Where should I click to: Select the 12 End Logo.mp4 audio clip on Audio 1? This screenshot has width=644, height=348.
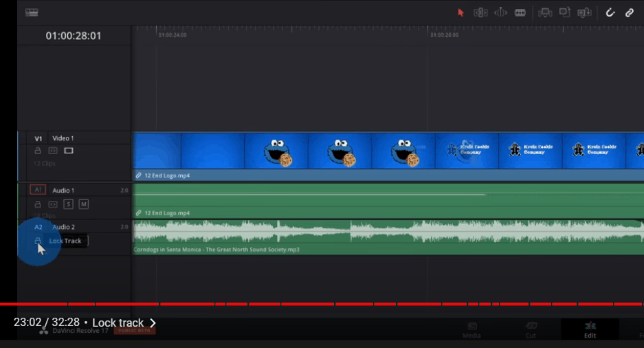[388, 201]
